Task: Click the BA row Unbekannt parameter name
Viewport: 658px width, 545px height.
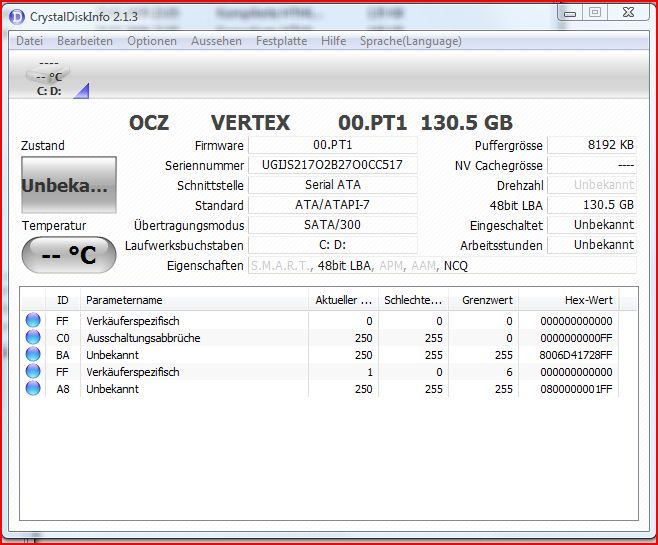Action: pyautogui.click(x=112, y=355)
